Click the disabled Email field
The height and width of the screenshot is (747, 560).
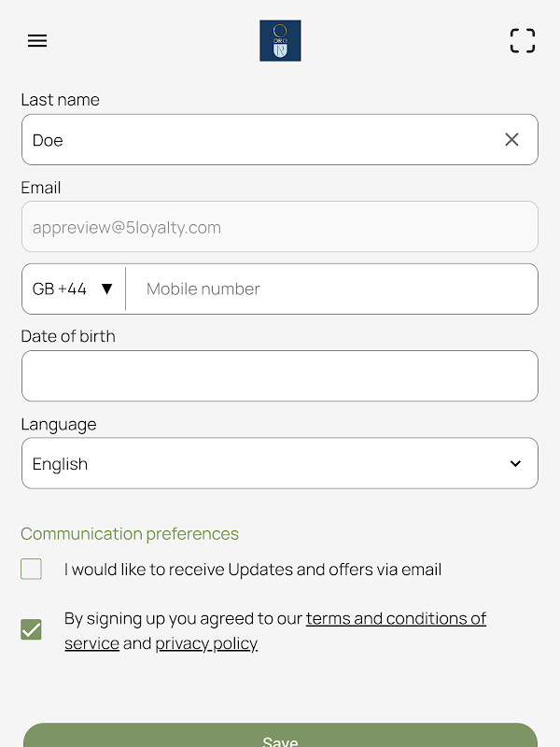279,227
